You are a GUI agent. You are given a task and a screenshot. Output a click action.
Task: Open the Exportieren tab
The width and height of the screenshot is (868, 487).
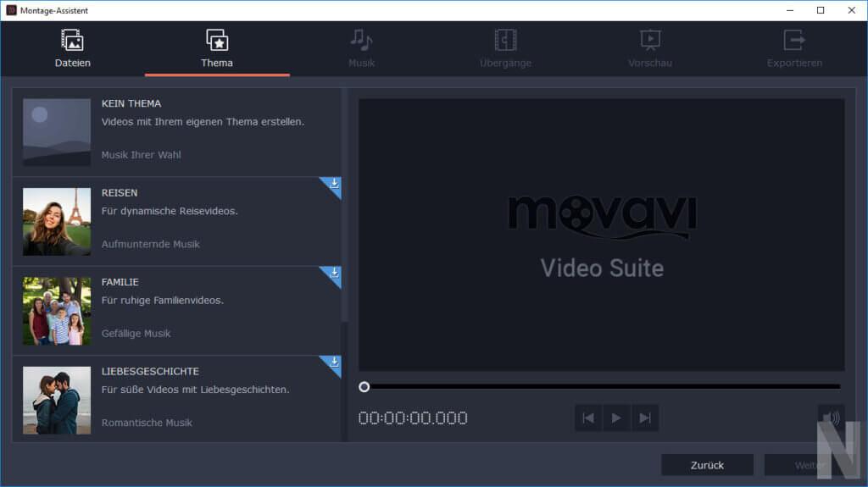click(x=794, y=49)
